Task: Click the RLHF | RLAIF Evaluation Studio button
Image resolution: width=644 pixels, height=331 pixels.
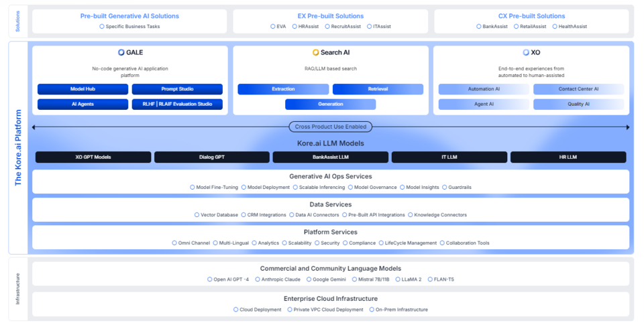Action: click(177, 104)
